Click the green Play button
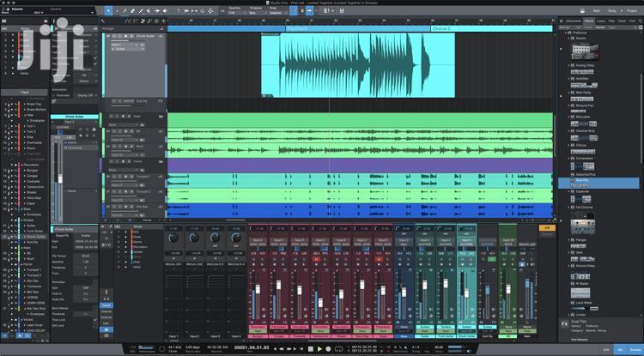 click(319, 349)
